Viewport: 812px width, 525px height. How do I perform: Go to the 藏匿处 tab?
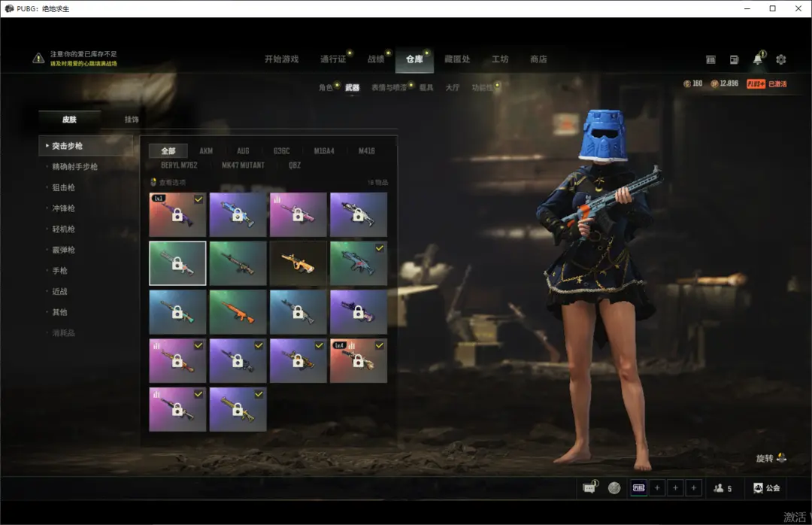click(457, 59)
